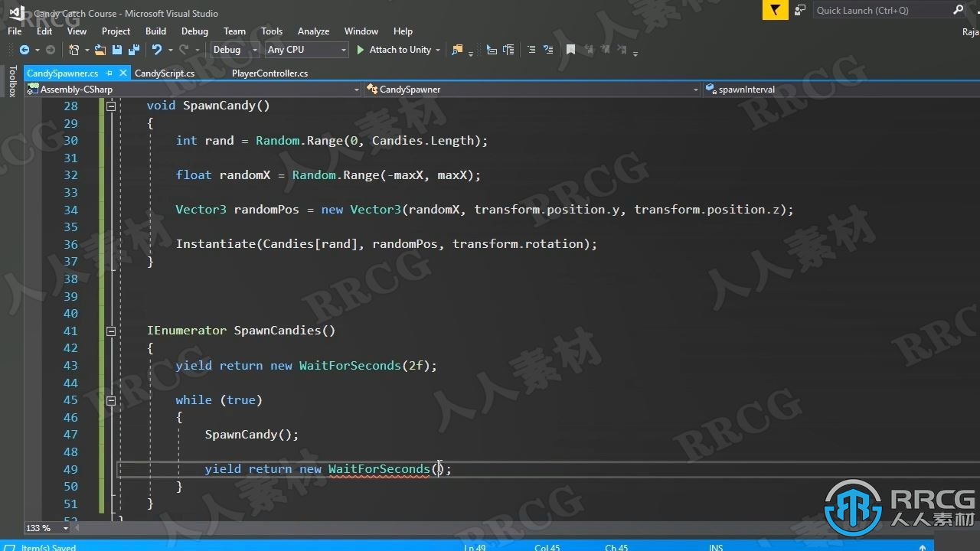Image resolution: width=980 pixels, height=551 pixels.
Task: Click the Quick Launch search magnifier
Action: coord(958,10)
